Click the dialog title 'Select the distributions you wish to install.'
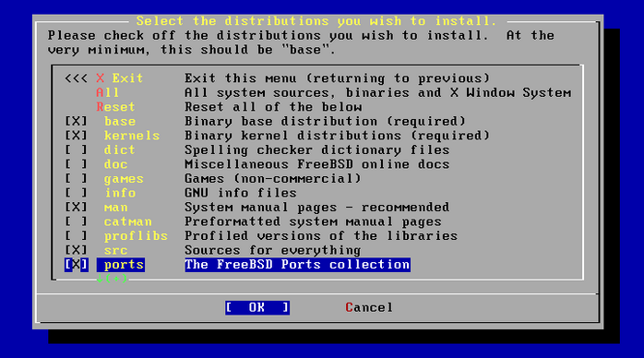This screenshot has height=358, width=644. (x=316, y=21)
